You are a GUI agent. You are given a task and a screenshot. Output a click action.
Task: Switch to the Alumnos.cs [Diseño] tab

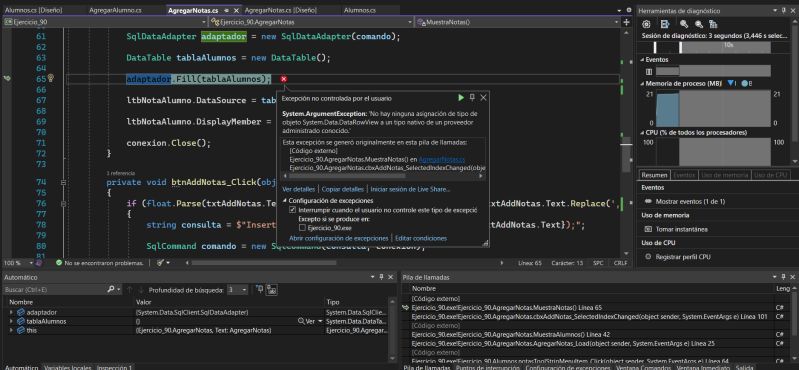coord(34,10)
